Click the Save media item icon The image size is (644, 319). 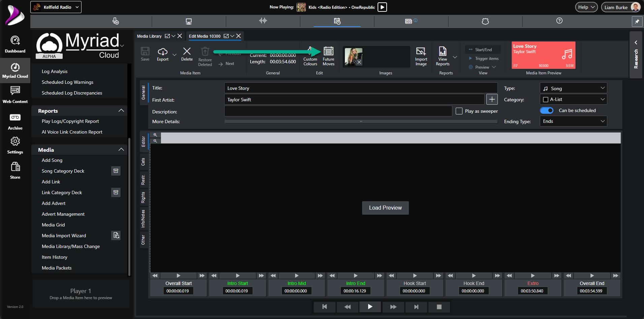pyautogui.click(x=145, y=54)
